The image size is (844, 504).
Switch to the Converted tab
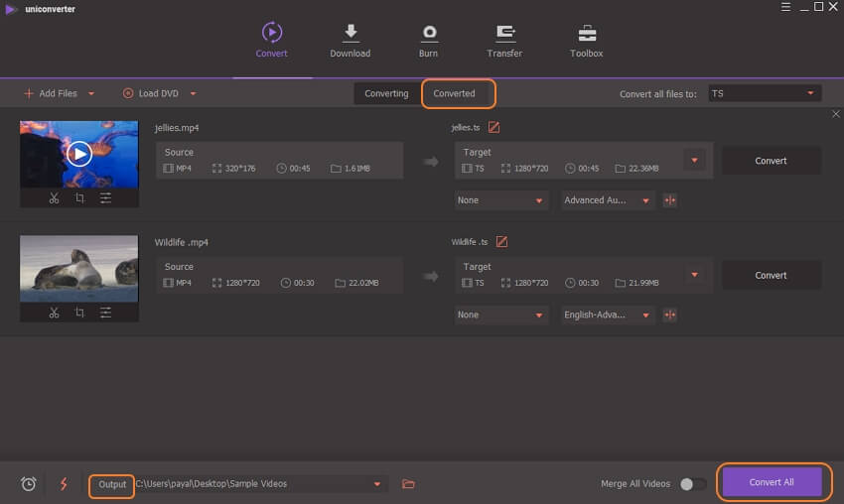(455, 93)
